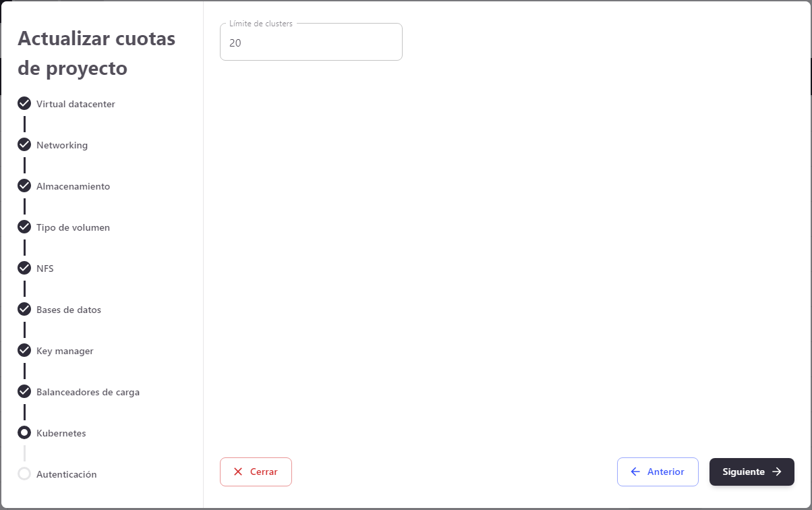The height and width of the screenshot is (510, 812).
Task: Continue with the Siguiente button
Action: click(751, 472)
